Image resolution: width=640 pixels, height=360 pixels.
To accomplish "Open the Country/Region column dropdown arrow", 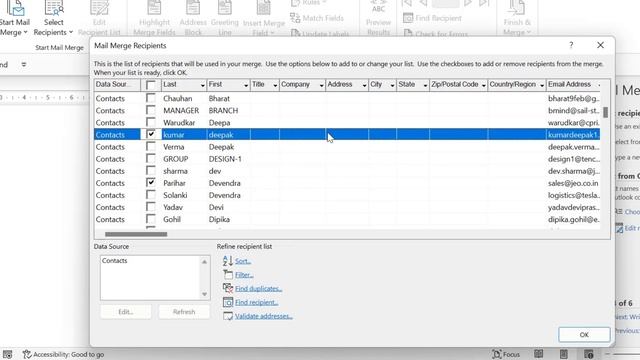I will pyautogui.click(x=542, y=85).
